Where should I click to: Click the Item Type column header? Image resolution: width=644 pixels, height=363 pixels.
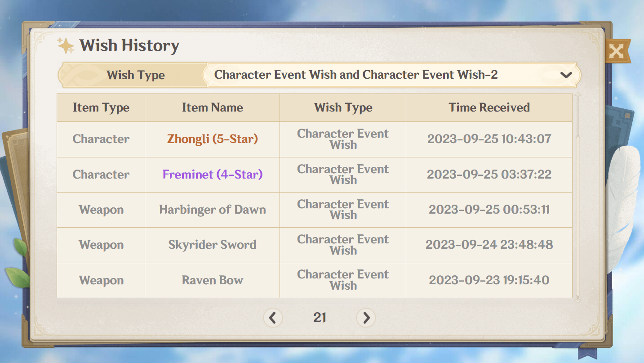coord(101,108)
